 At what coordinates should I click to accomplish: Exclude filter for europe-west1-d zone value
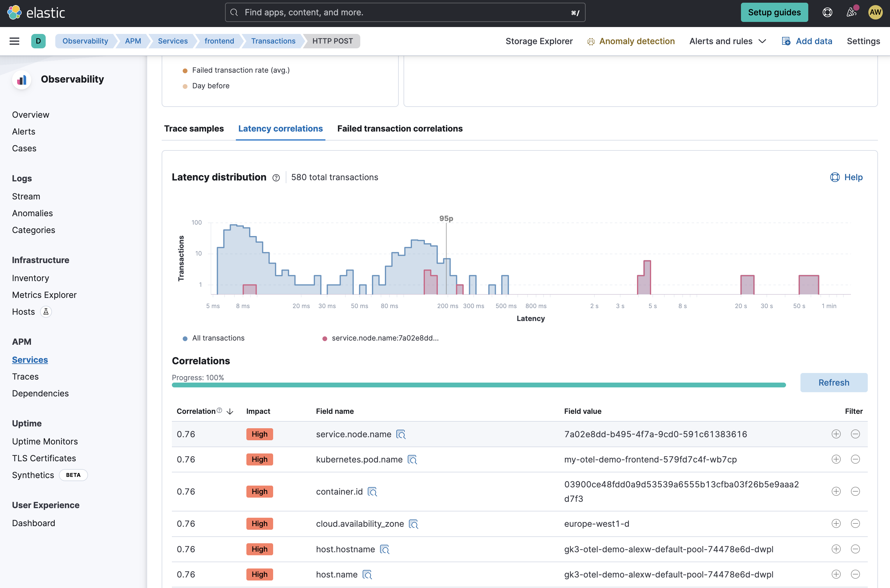coord(855,523)
